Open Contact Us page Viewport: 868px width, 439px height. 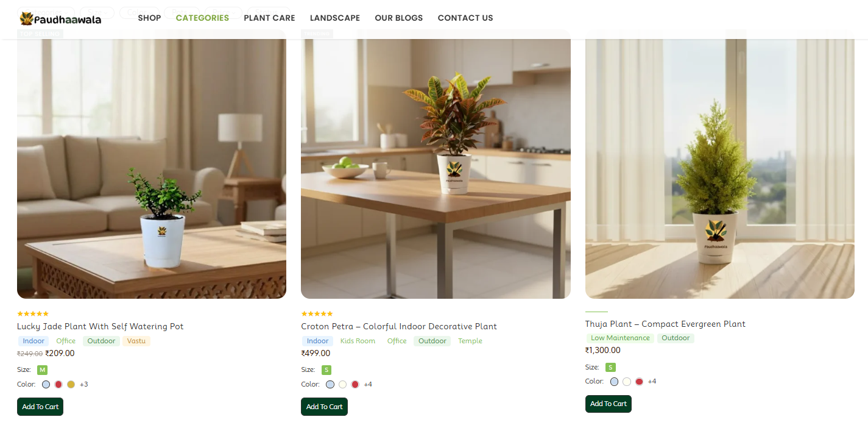pos(465,18)
